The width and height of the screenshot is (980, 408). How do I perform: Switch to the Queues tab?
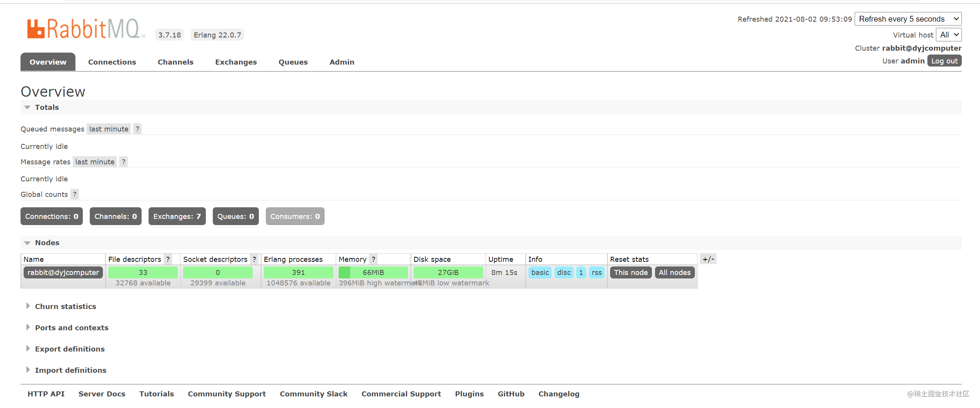click(x=293, y=62)
